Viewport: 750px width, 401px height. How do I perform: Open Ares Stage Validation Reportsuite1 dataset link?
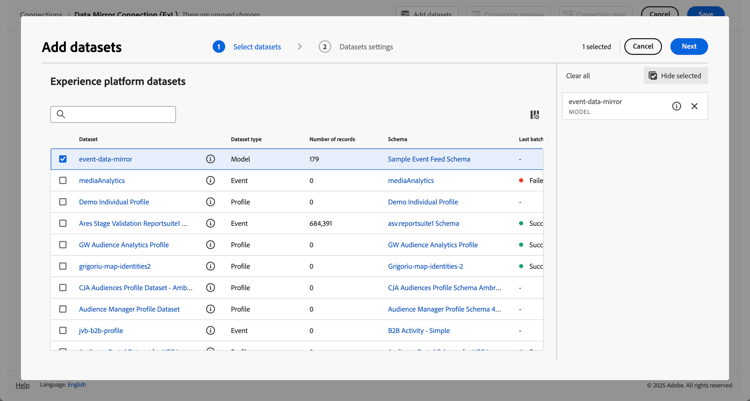point(133,224)
